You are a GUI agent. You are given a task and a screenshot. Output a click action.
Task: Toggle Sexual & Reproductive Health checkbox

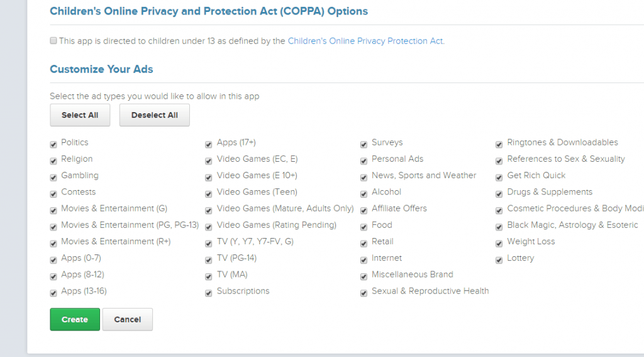[x=364, y=292]
